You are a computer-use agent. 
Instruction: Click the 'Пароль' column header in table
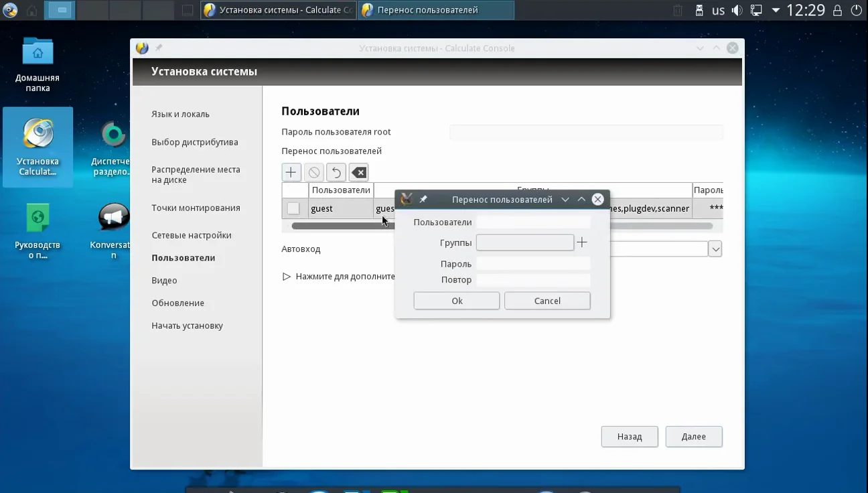708,190
